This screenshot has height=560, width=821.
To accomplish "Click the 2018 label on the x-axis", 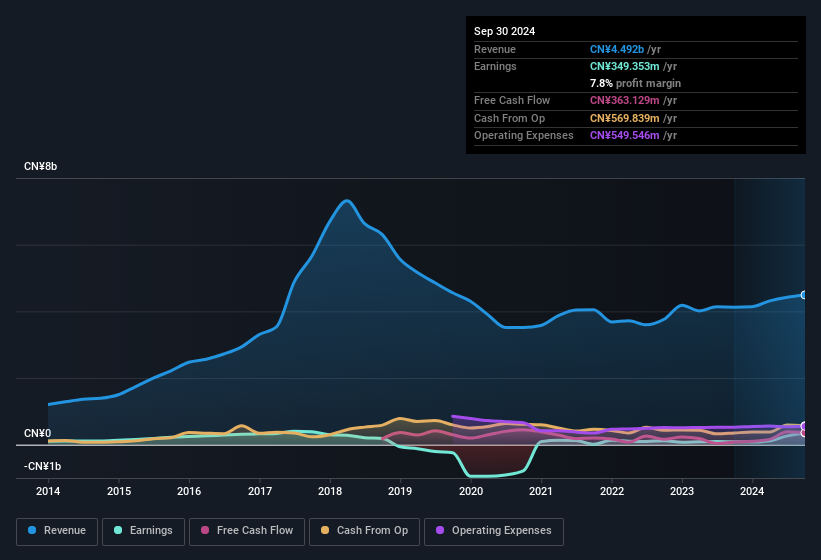I will click(x=330, y=491).
